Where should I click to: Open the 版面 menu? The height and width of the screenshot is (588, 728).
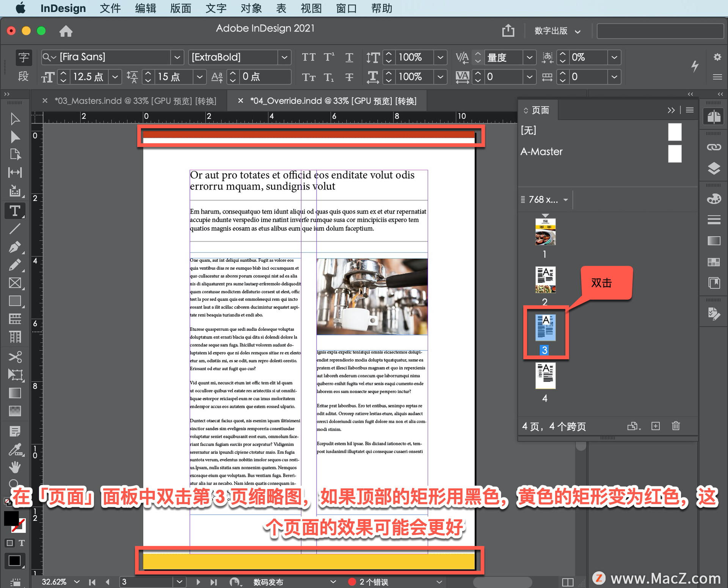tap(181, 8)
